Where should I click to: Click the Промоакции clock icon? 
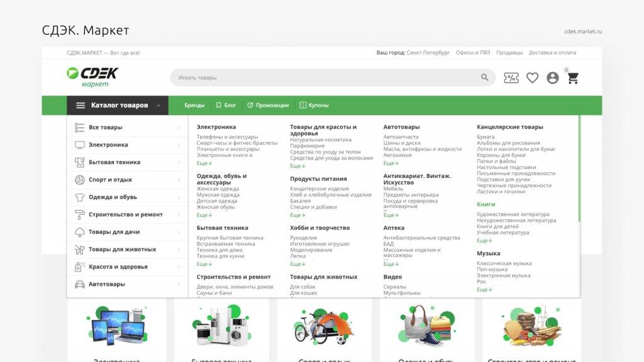[250, 106]
